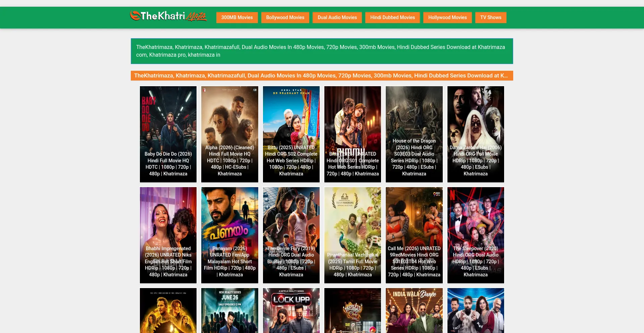The image size is (644, 333).
Task: Click the TheKhatriMaza site logo
Action: pos(168,16)
